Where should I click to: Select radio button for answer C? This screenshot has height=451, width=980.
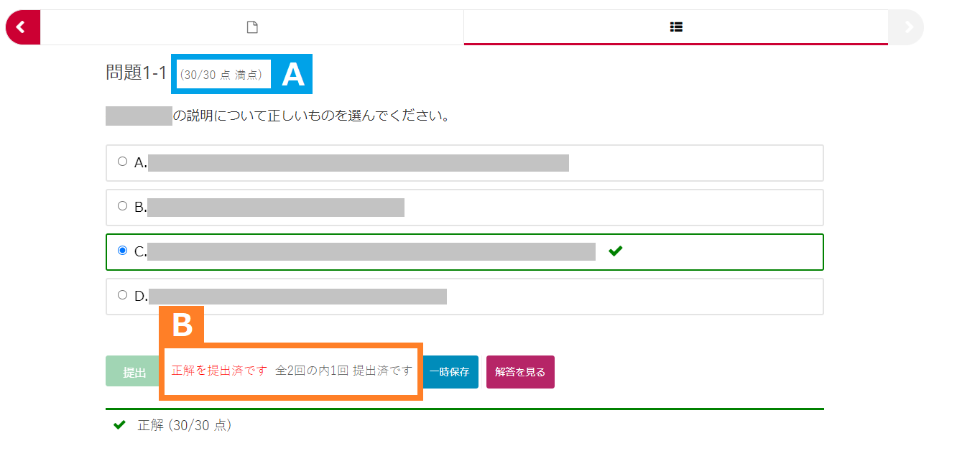(x=122, y=251)
